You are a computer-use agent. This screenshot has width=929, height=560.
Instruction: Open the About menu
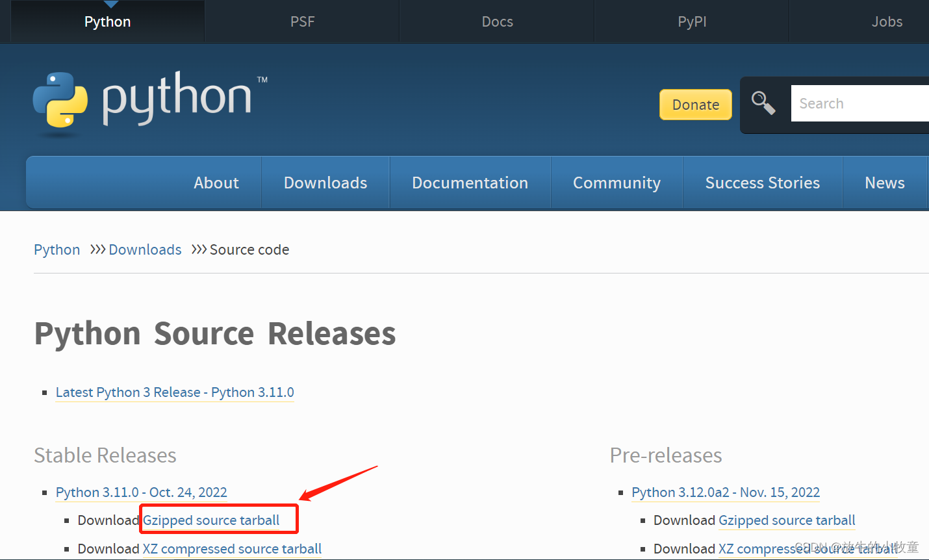tap(216, 183)
